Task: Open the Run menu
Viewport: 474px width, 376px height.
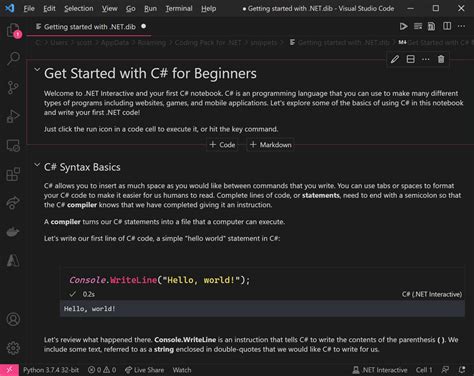Action: click(150, 9)
